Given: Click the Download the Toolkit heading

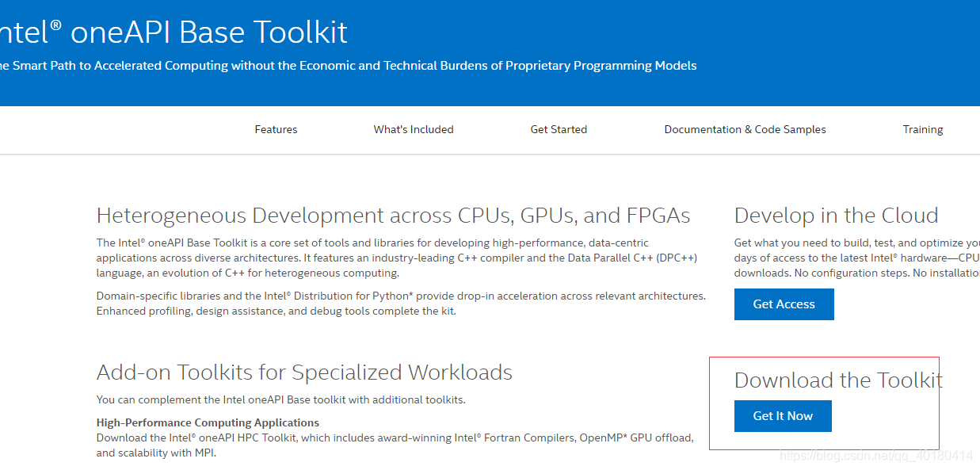Looking at the screenshot, I should [x=838, y=380].
